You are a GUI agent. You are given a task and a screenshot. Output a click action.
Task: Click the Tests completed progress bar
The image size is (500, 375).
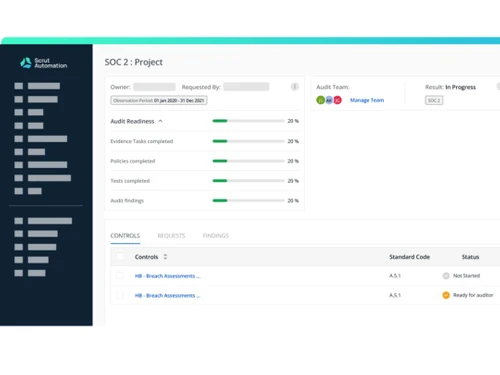248,181
